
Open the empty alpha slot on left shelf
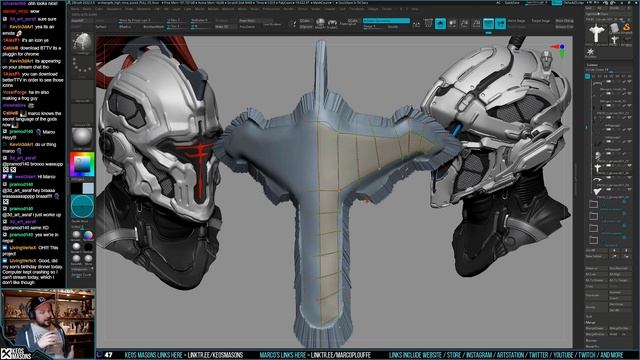pos(82,91)
